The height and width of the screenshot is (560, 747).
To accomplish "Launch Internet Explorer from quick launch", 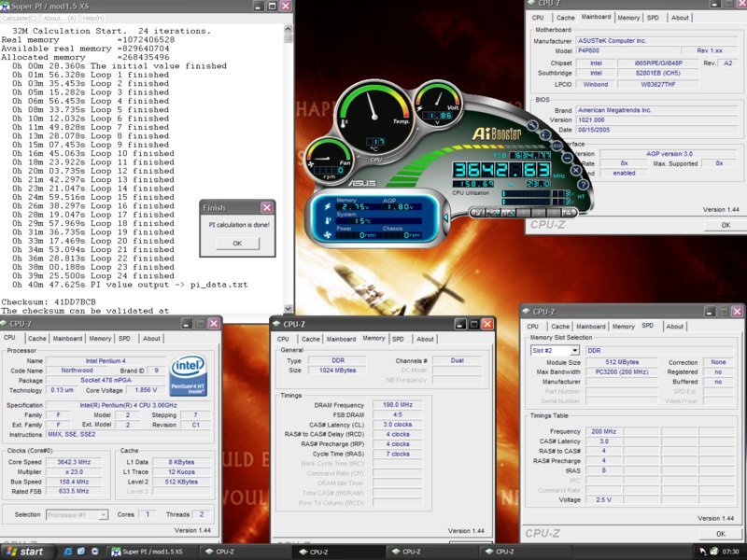I will (67, 552).
